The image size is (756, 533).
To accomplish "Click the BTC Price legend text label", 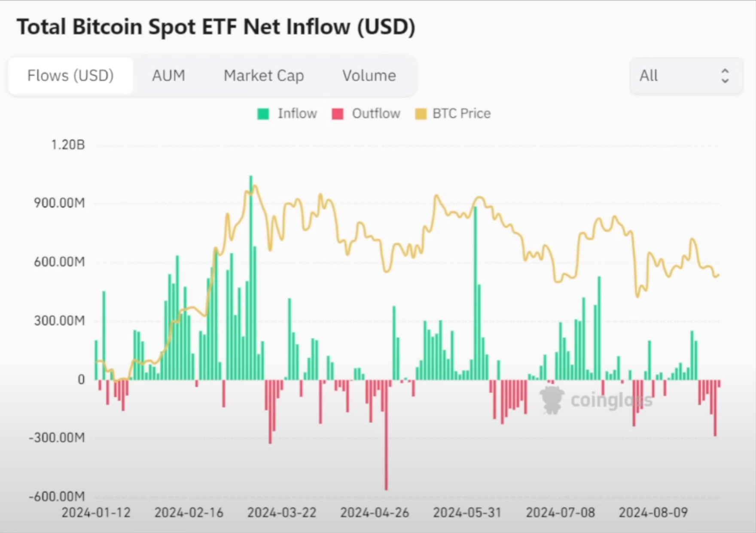I will click(x=462, y=113).
